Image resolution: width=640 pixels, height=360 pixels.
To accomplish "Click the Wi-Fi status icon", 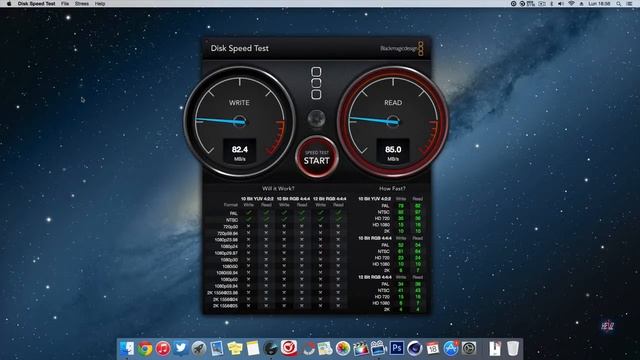I will point(571,4).
